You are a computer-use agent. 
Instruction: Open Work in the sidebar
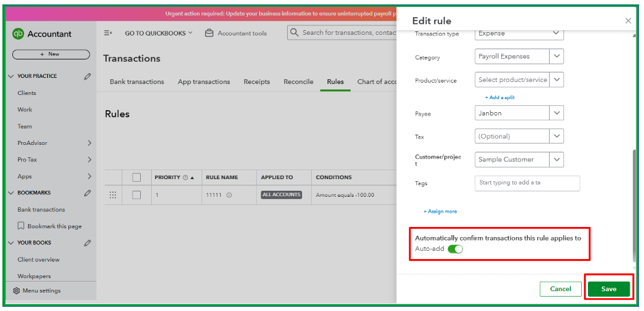(25, 109)
